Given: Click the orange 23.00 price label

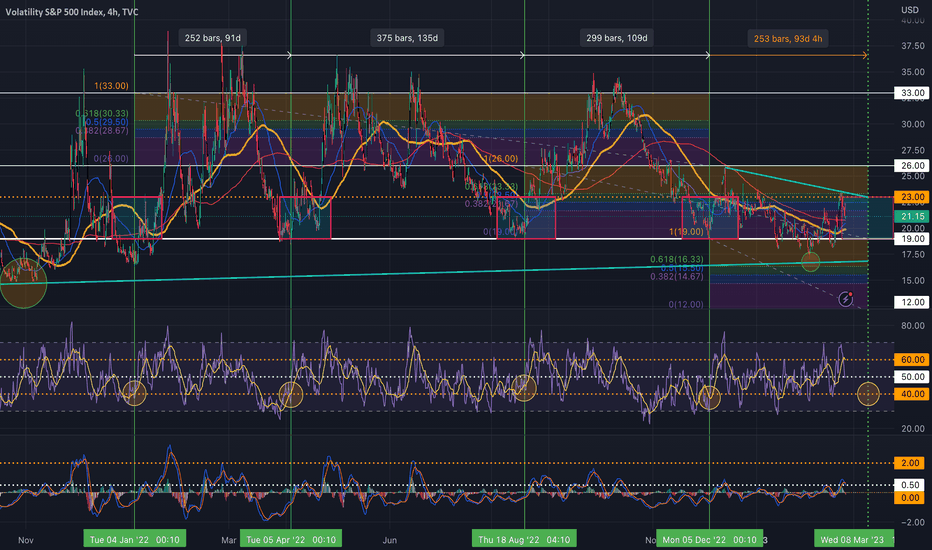Looking at the screenshot, I should (x=912, y=197).
